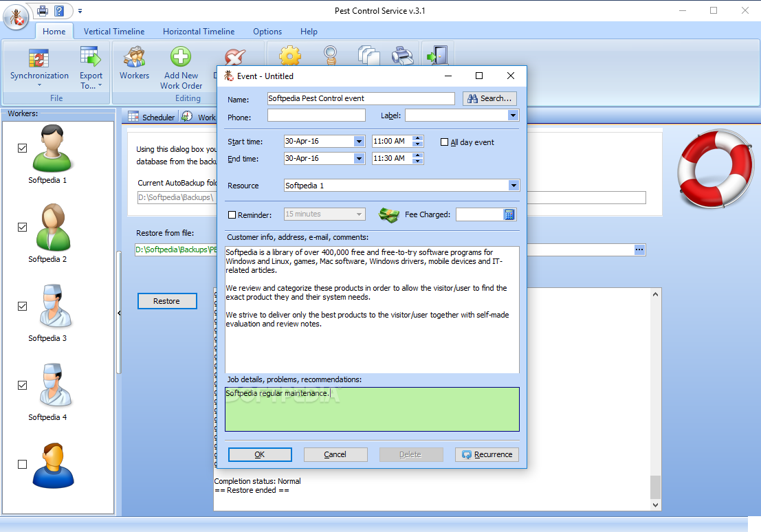The width and height of the screenshot is (761, 532).
Task: Click the end time 11:30 AM spinner
Action: click(x=417, y=158)
